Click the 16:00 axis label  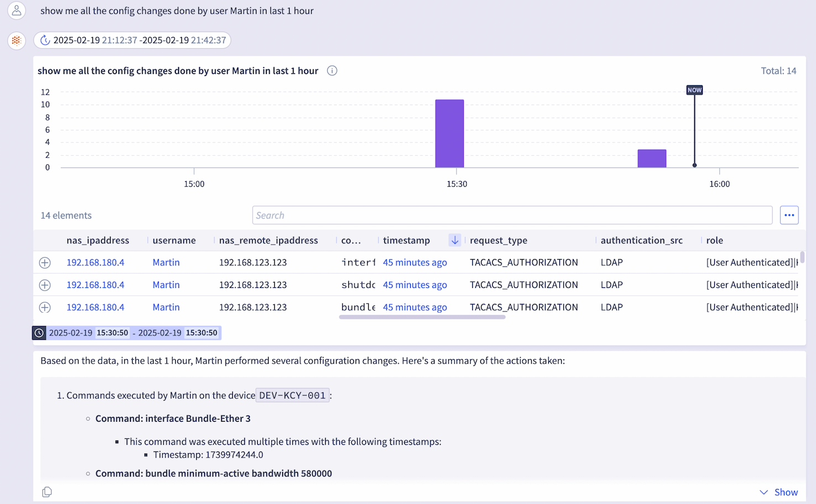click(x=719, y=184)
